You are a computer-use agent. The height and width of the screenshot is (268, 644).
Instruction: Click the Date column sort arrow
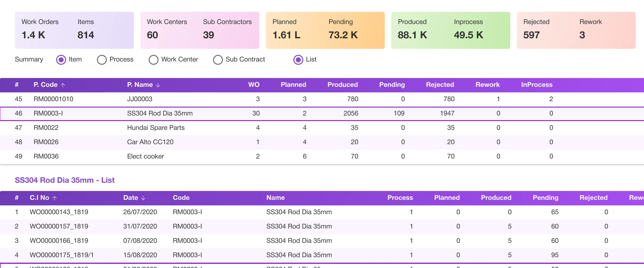coord(143,198)
